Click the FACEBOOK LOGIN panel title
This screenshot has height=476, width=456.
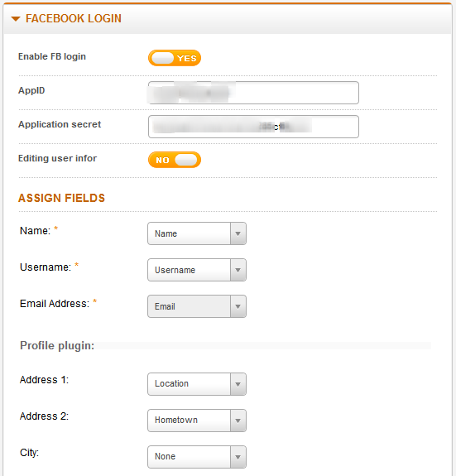[x=74, y=18]
